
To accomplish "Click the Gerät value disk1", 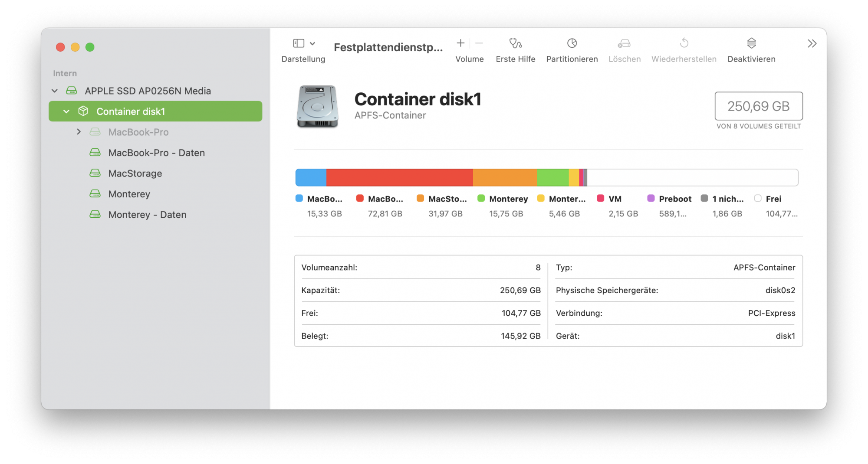I will tap(786, 336).
